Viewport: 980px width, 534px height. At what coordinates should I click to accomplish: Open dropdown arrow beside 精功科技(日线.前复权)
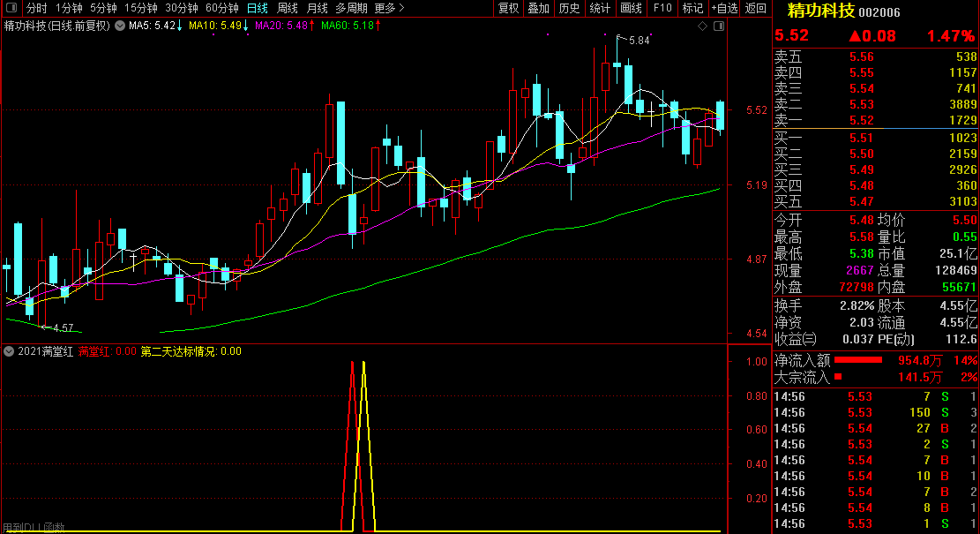pyautogui.click(x=119, y=26)
